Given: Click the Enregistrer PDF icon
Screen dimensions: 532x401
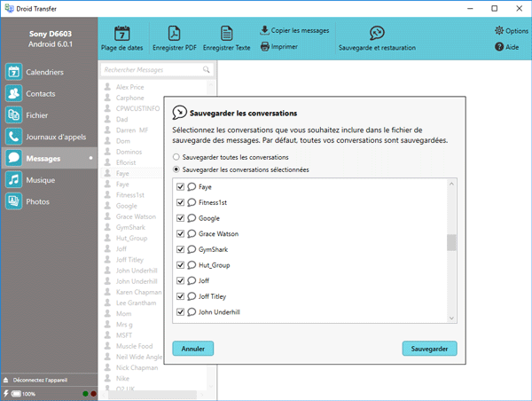Looking at the screenshot, I should click(174, 34).
